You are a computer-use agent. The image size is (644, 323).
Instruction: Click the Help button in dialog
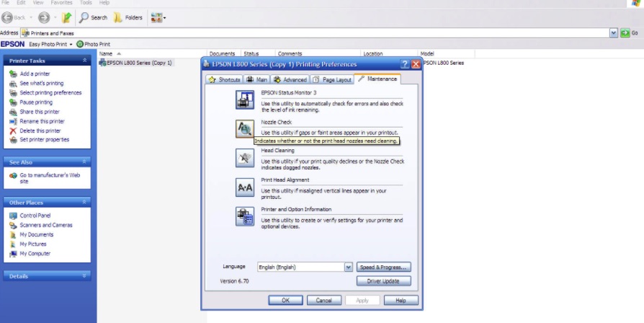(x=401, y=301)
